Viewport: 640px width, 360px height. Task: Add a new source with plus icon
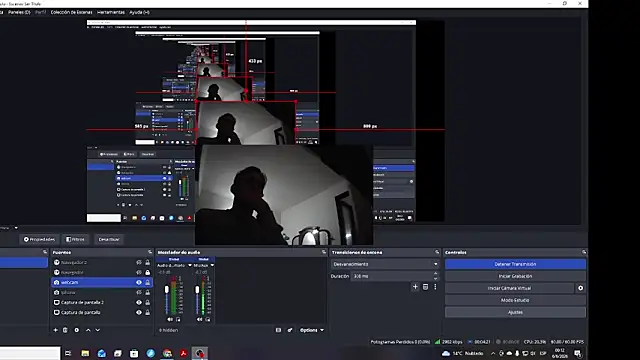click(56, 330)
